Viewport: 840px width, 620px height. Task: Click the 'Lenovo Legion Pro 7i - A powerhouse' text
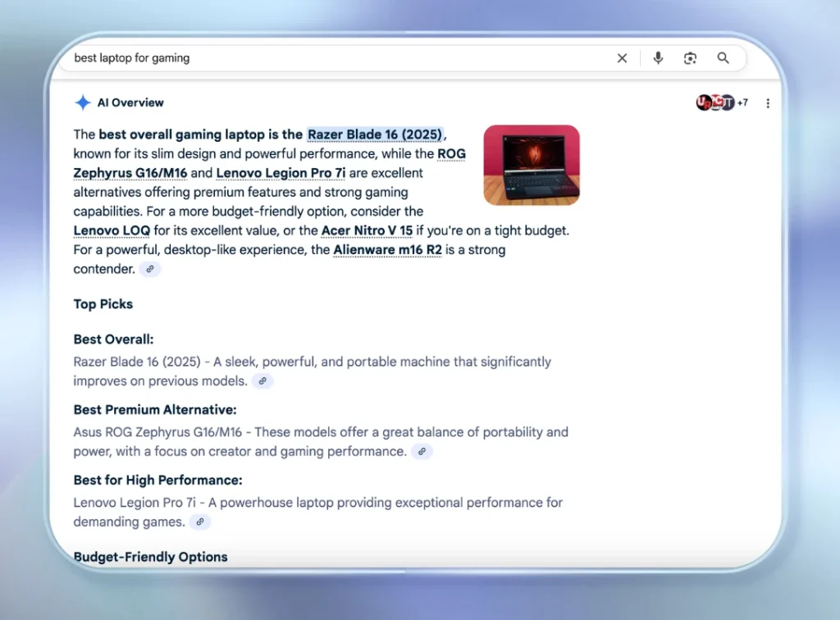(318, 512)
